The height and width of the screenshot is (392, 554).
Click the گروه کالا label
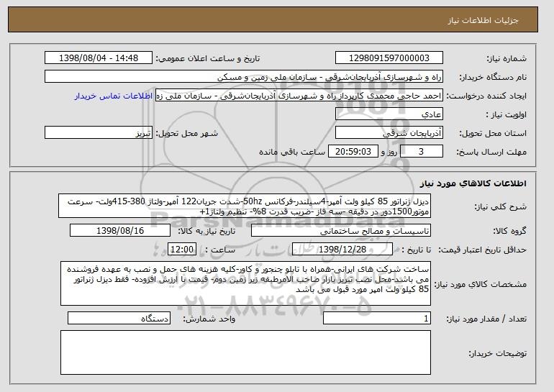[510, 232]
